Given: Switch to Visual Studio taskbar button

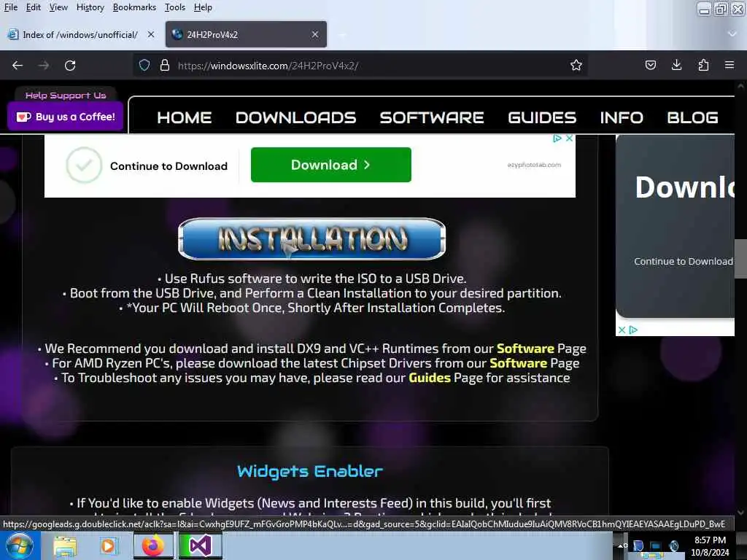Looking at the screenshot, I should (x=200, y=545).
